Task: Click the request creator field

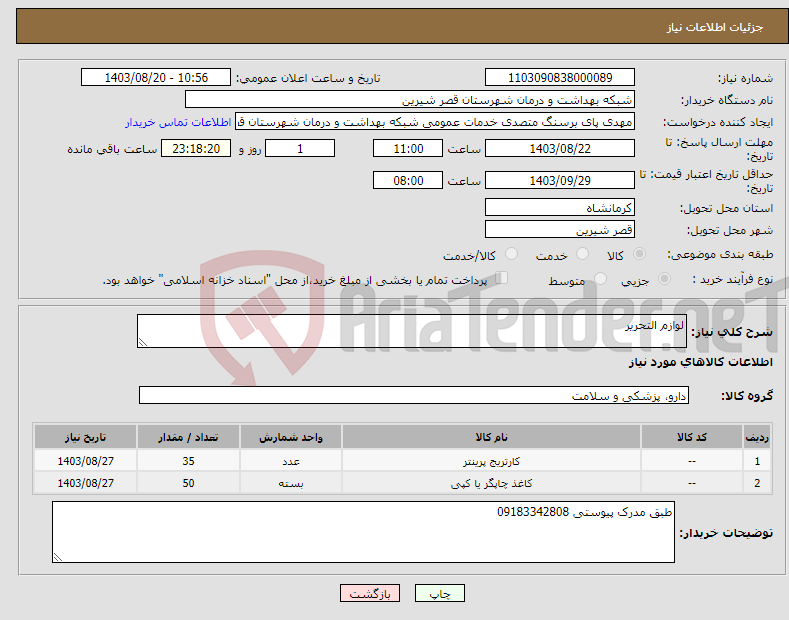Action: (435, 122)
